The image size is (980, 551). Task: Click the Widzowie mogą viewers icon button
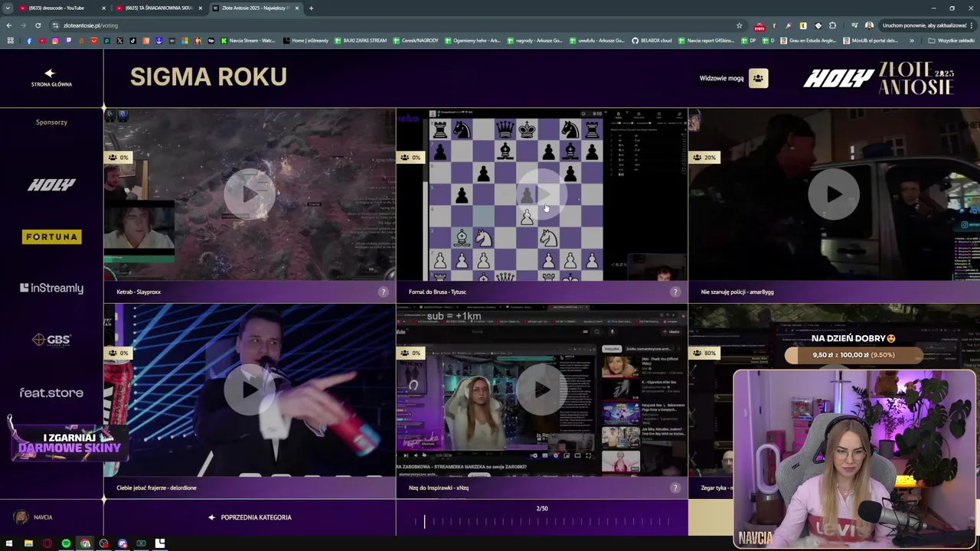(x=758, y=78)
